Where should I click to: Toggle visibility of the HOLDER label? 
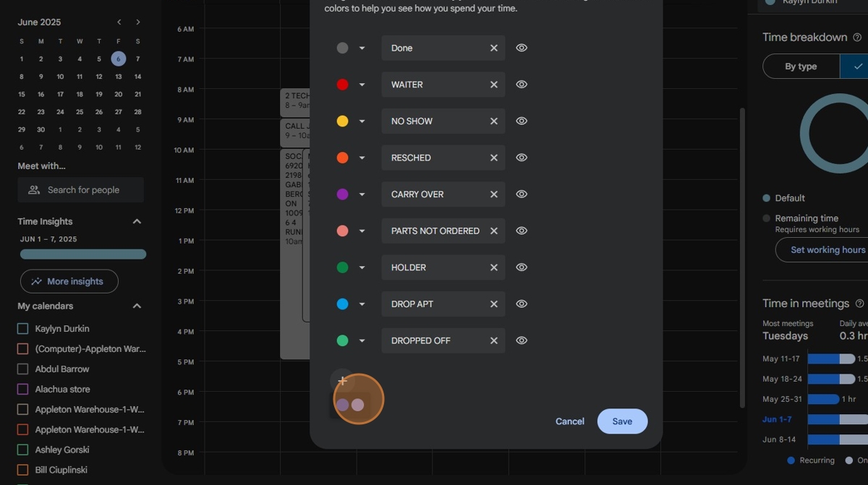522,267
